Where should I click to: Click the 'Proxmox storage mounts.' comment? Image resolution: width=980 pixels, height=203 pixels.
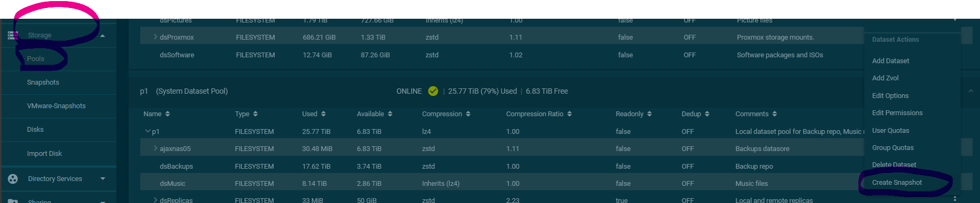tap(775, 37)
